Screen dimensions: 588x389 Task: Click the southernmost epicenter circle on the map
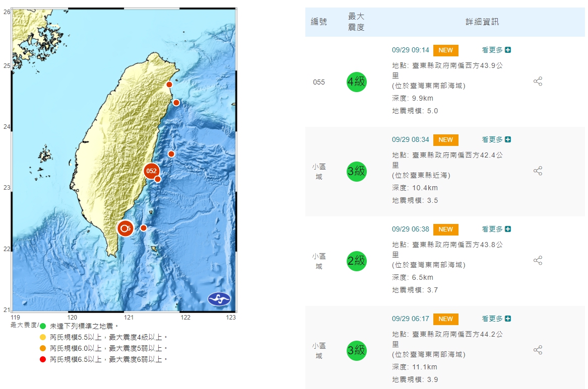pyautogui.click(x=124, y=228)
